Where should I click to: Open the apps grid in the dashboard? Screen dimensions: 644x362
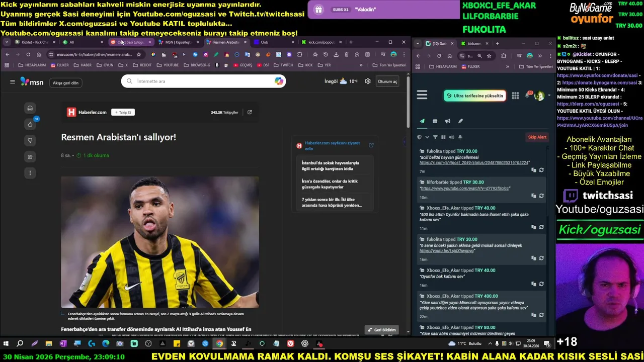515,96
